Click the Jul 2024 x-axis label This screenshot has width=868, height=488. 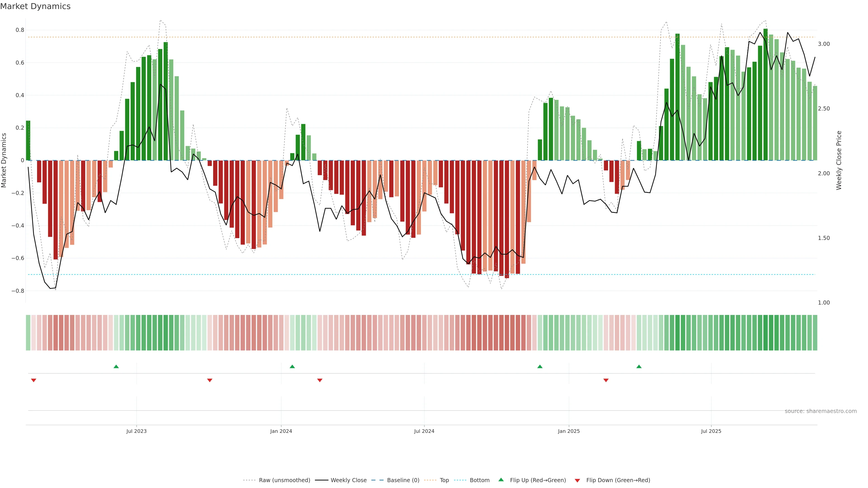pos(424,431)
